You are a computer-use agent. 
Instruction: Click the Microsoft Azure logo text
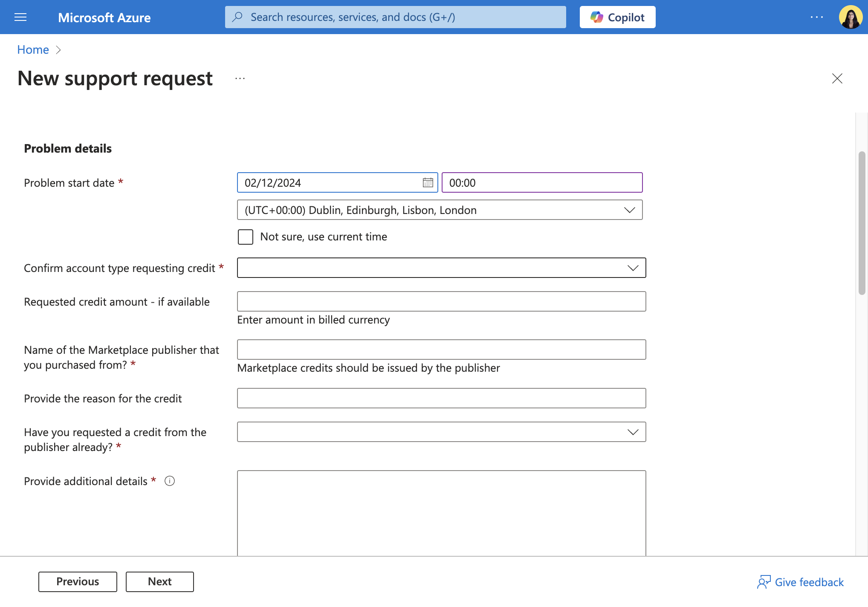[104, 17]
